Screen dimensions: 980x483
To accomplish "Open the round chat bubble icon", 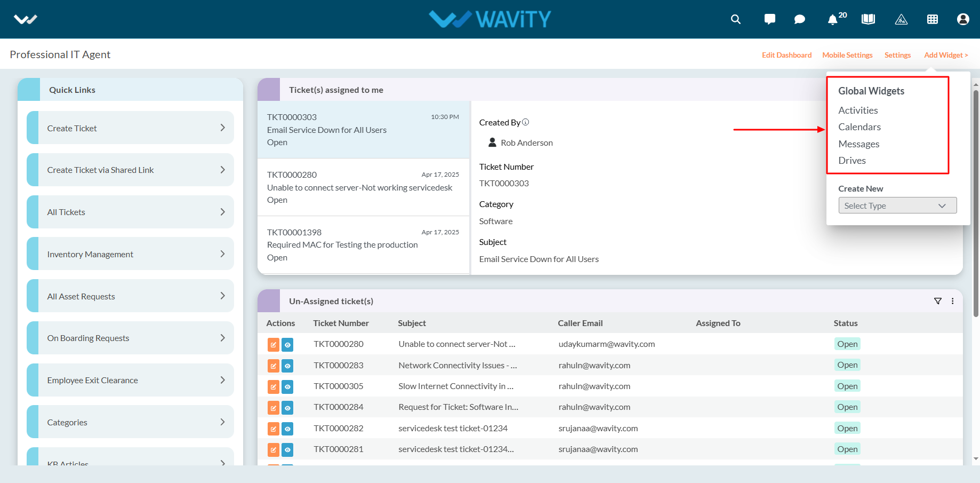I will pos(799,19).
